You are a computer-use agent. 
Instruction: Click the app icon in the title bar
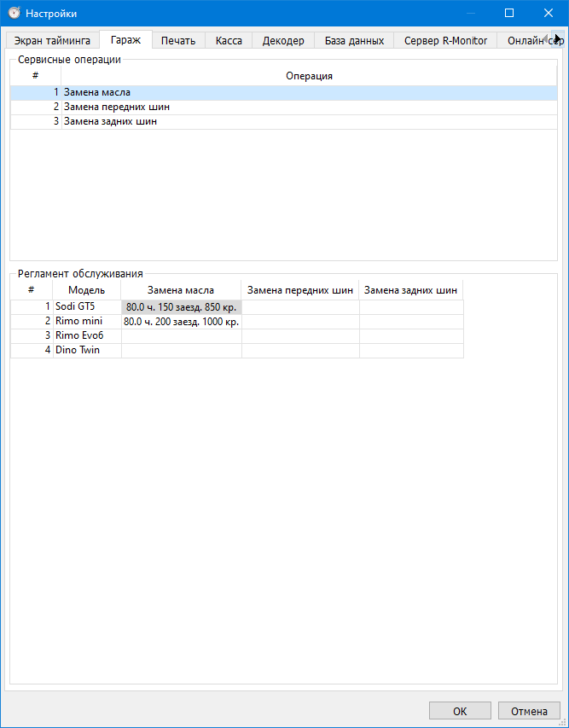click(x=14, y=13)
